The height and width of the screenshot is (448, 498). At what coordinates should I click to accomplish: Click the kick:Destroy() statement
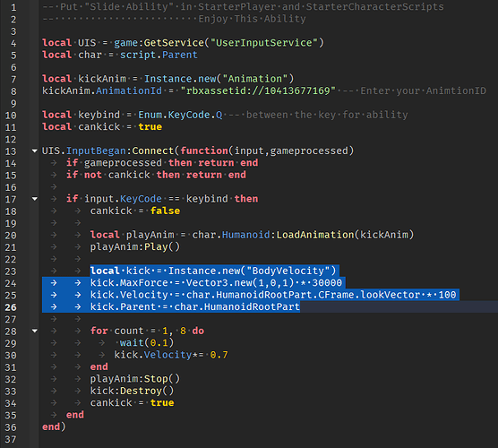(133, 392)
